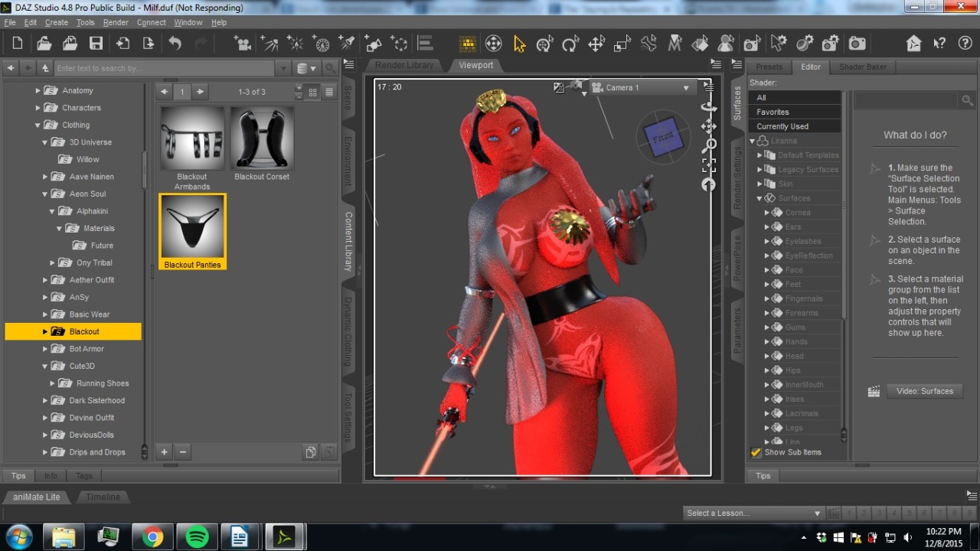980x551 pixels.
Task: Expand the Cornea surface item
Action: click(x=766, y=213)
